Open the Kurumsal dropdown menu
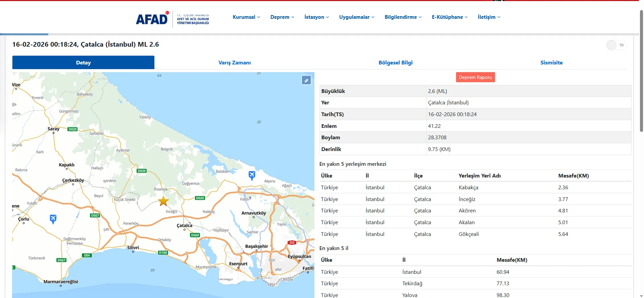The image size is (644, 298). pos(246,17)
